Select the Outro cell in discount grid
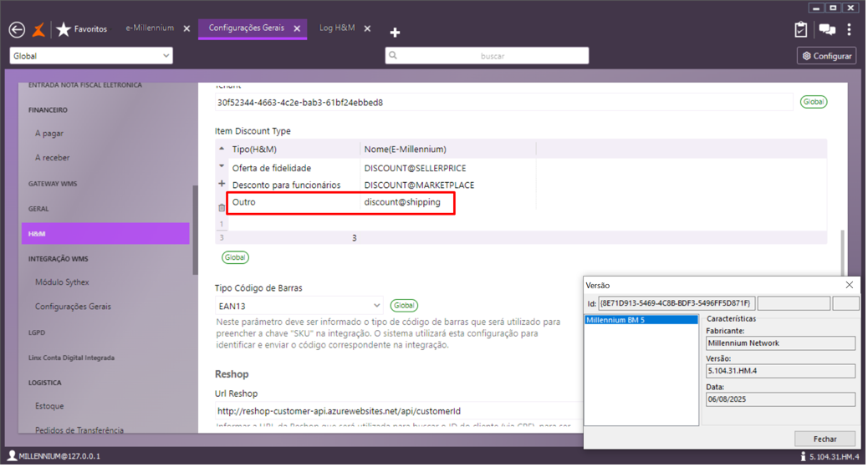The height and width of the screenshot is (467, 868). point(243,202)
